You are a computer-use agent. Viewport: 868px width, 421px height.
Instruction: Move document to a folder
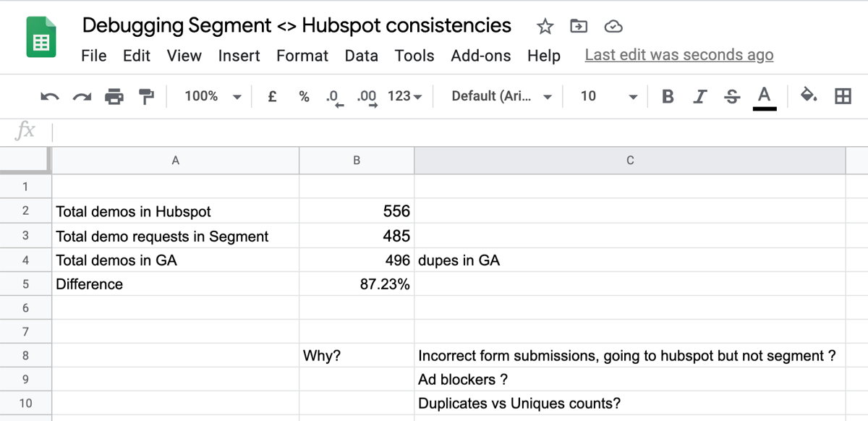[579, 27]
